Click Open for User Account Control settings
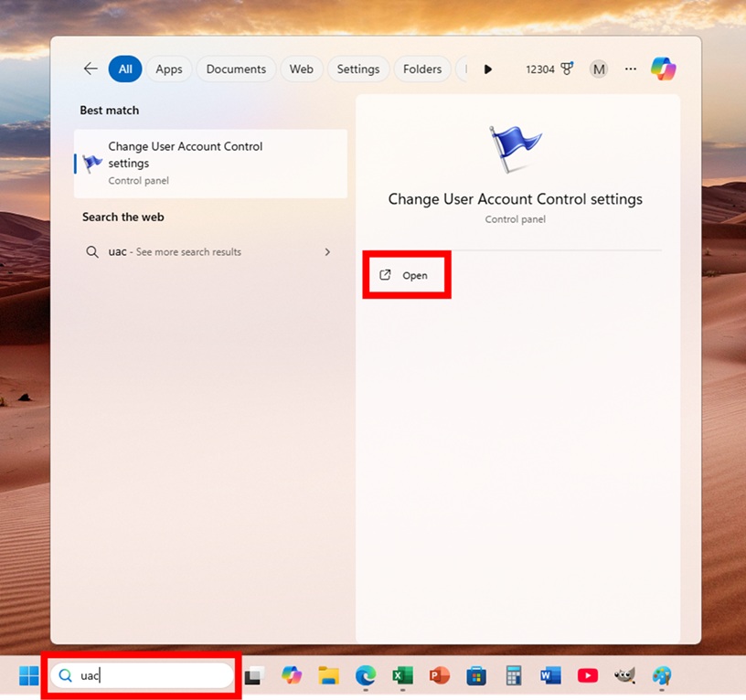This screenshot has width=746, height=700. (406, 275)
